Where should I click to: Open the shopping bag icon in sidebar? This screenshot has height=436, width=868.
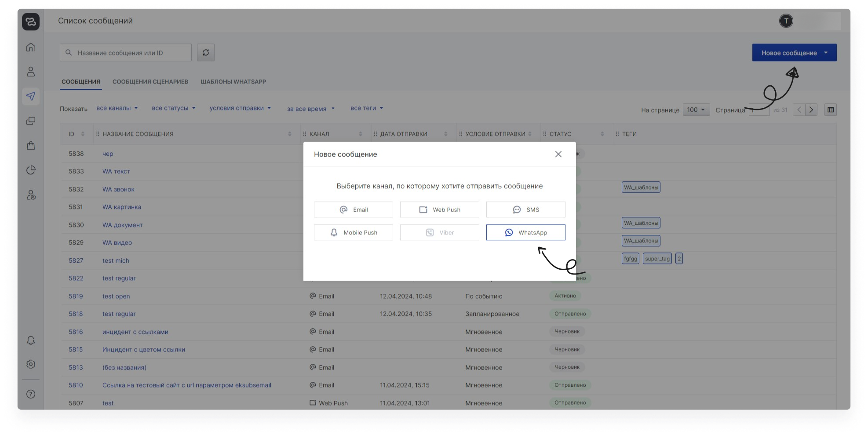(x=31, y=146)
